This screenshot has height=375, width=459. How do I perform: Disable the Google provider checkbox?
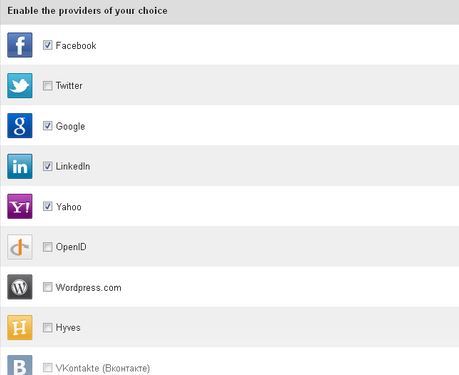pyautogui.click(x=48, y=126)
